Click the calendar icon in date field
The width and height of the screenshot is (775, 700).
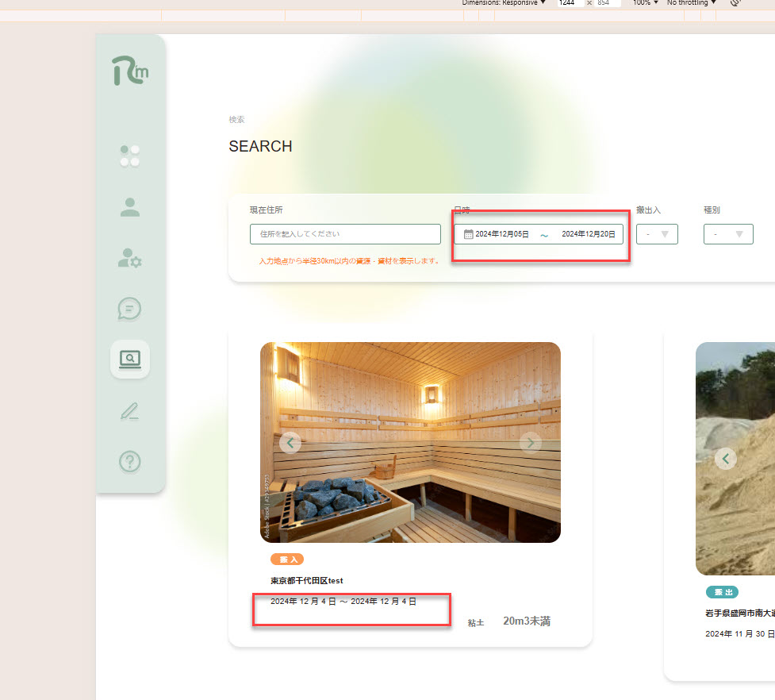pyautogui.click(x=468, y=234)
